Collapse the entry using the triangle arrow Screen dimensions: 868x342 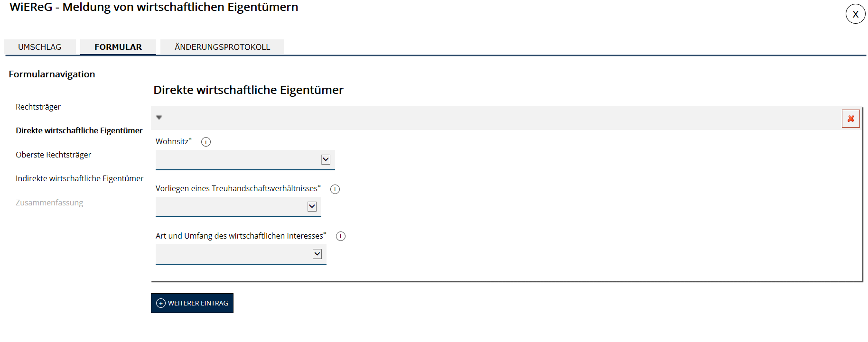[x=159, y=118]
